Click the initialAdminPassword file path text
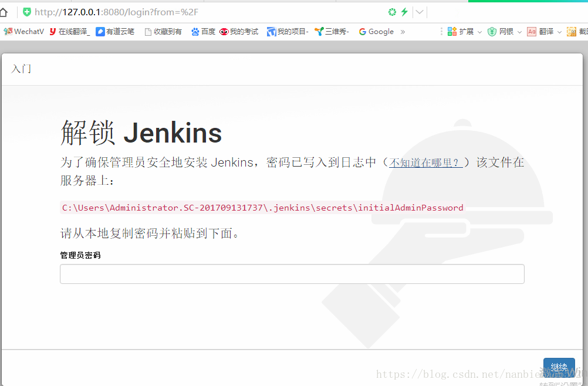 pyautogui.click(x=262, y=208)
